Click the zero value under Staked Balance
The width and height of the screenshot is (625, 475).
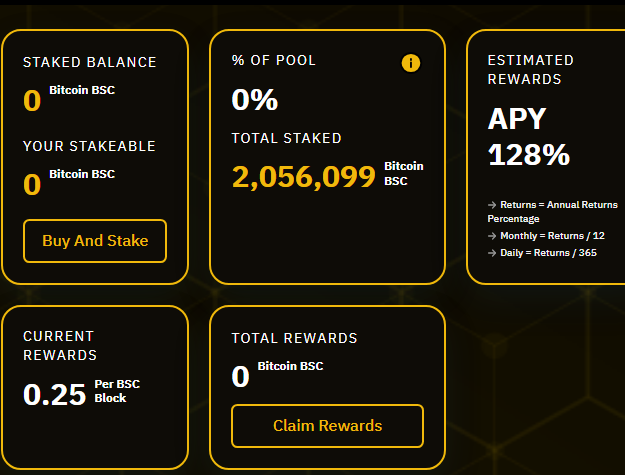click(x=32, y=100)
